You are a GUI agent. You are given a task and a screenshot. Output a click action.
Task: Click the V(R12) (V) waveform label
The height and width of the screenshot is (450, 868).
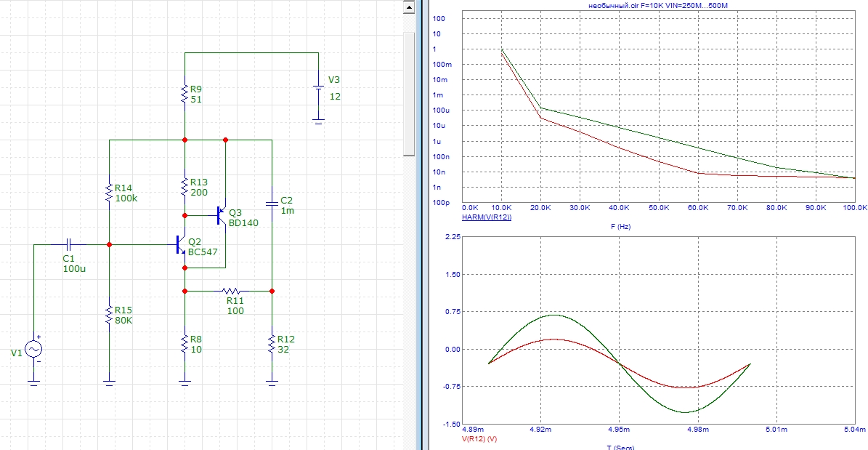[x=479, y=438]
